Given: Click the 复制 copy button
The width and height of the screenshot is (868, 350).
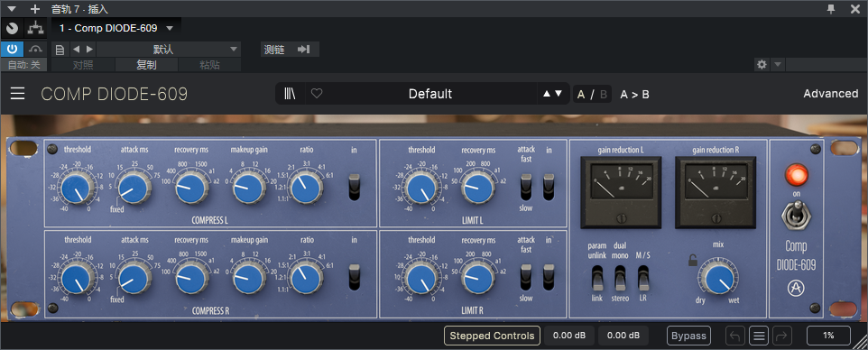Looking at the screenshot, I should click(x=147, y=65).
